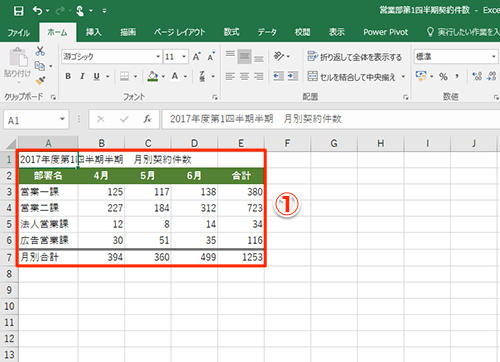Select the Format Painter brush
The width and height of the screenshot is (500, 362).
coord(40,80)
